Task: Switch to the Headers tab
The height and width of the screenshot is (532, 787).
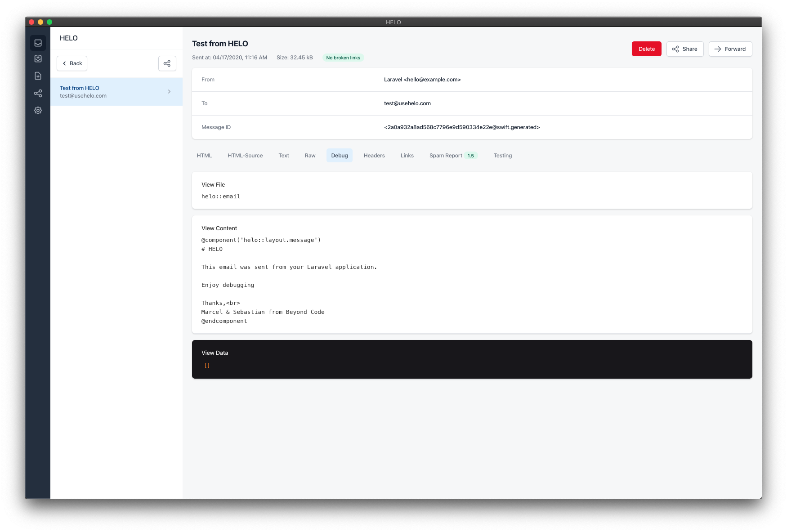Action: tap(374, 156)
